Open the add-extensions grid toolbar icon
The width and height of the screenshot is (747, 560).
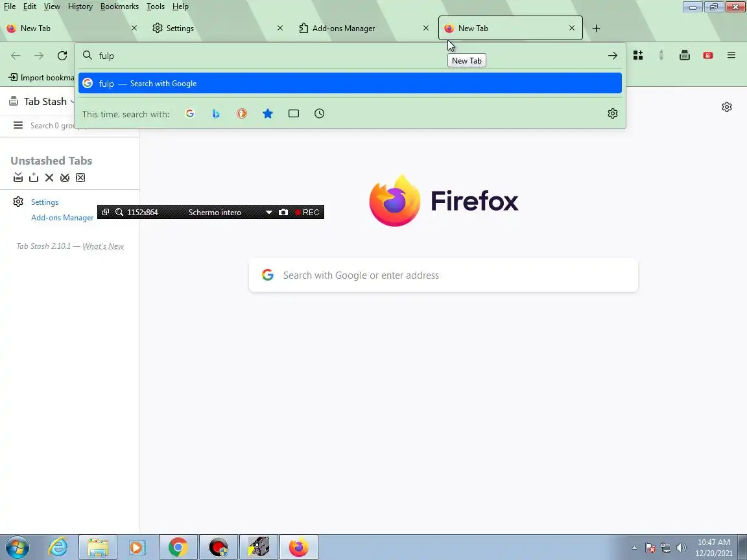click(638, 55)
